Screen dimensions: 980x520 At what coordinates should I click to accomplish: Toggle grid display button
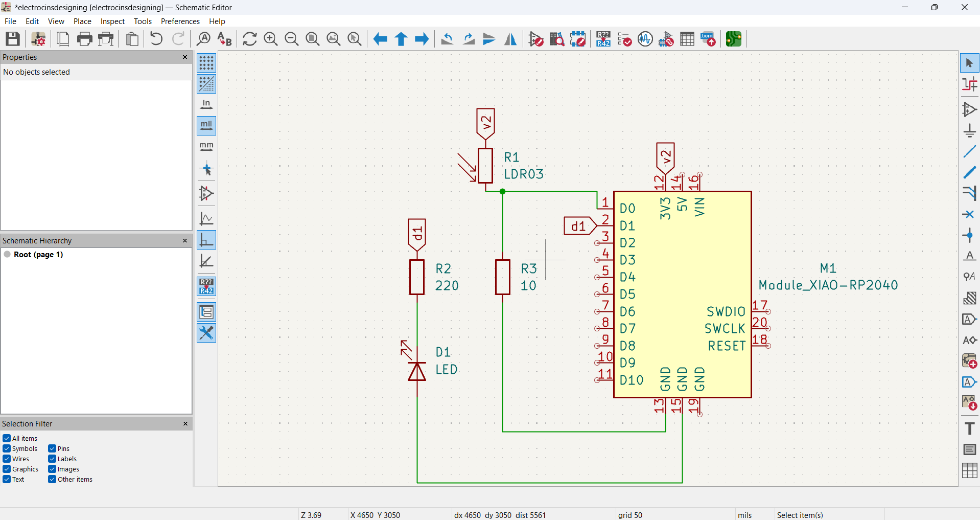[206, 63]
